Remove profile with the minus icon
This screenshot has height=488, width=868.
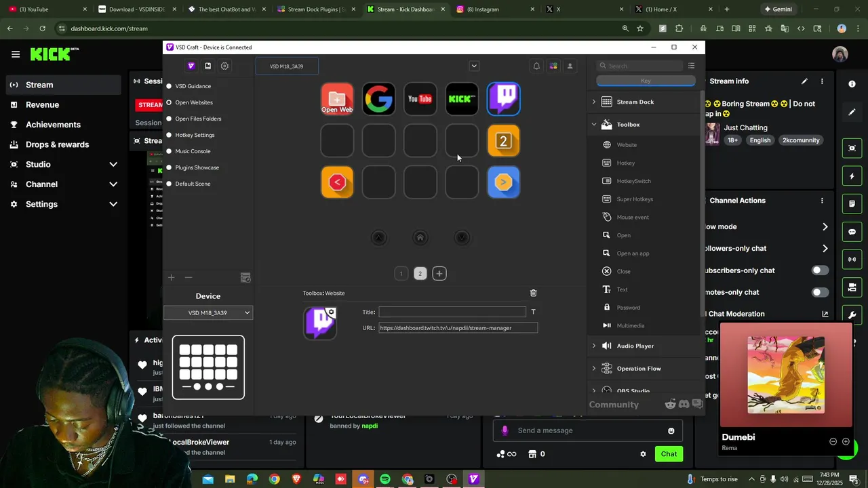click(x=189, y=277)
